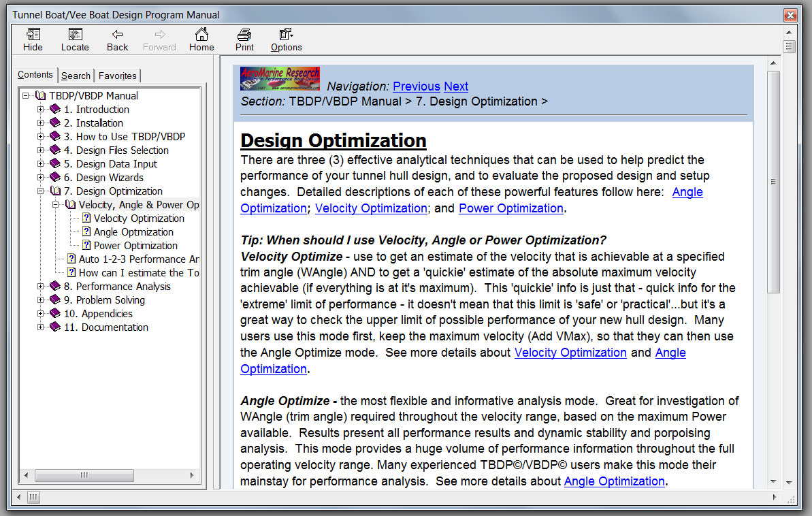Click the bottom window horizontal scrollbar thumb
The image size is (812, 516).
33,498
